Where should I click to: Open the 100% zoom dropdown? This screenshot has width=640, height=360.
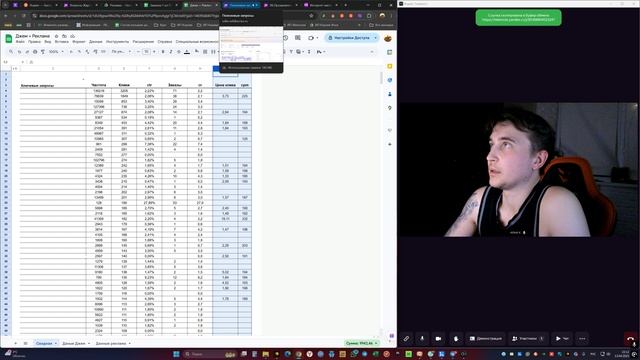[56, 52]
